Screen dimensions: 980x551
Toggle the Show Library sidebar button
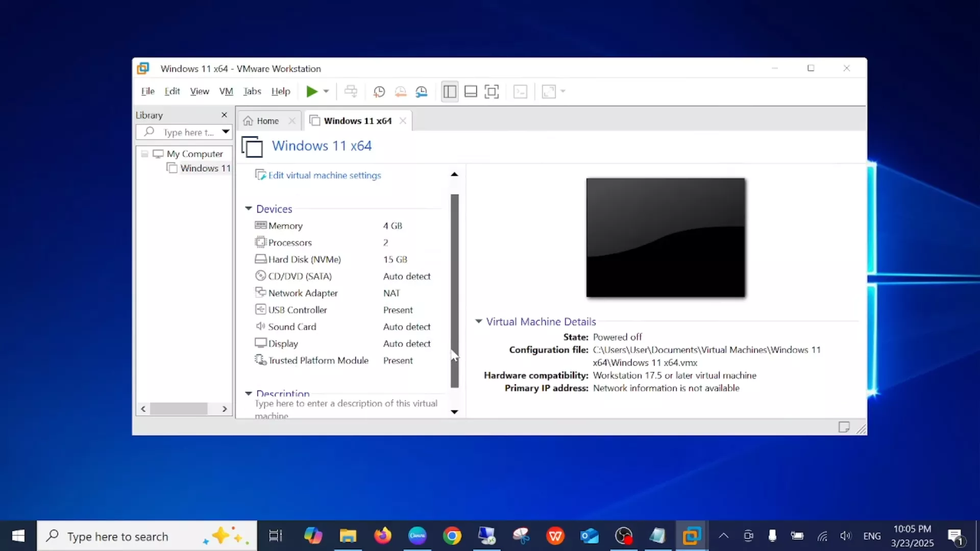pyautogui.click(x=450, y=92)
